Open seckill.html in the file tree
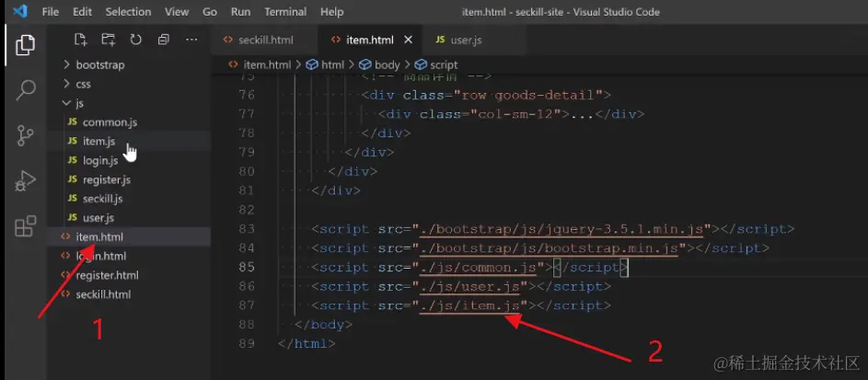Viewport: 868px width, 380px height. [103, 294]
